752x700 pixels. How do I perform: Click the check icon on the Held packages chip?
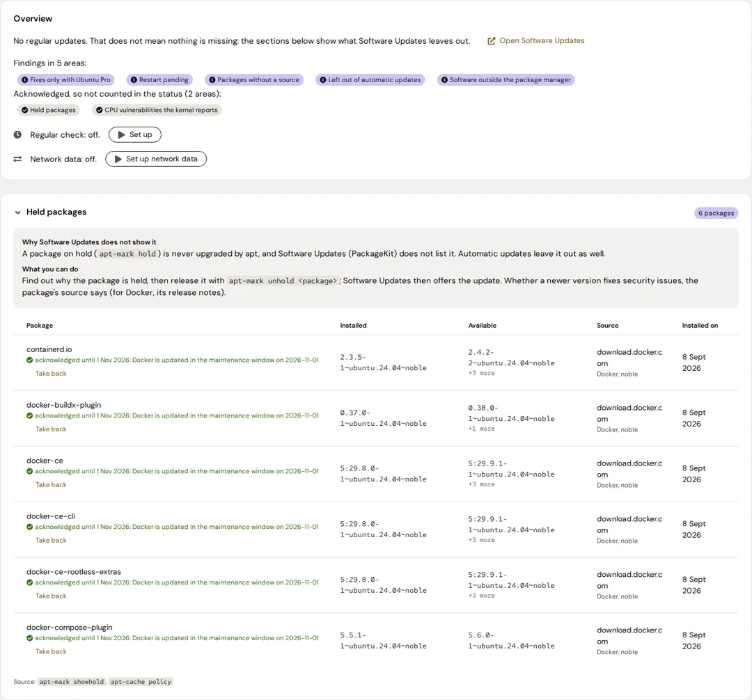(x=25, y=110)
